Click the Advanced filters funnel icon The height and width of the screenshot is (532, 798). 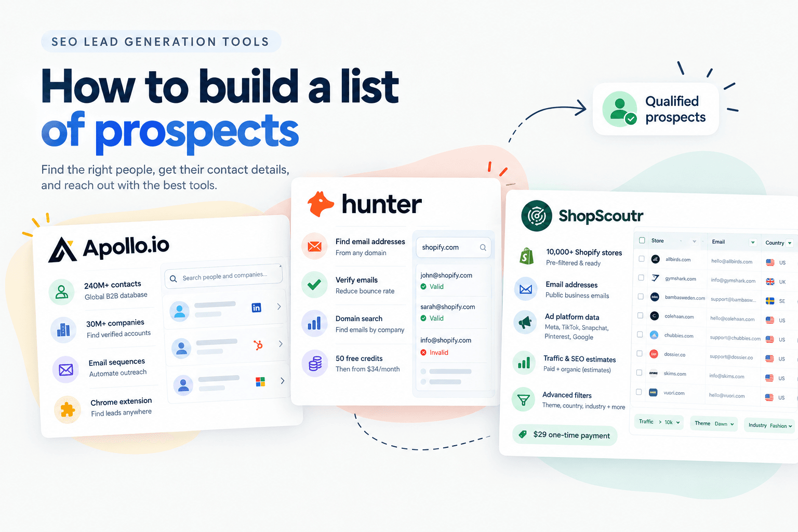(x=524, y=400)
